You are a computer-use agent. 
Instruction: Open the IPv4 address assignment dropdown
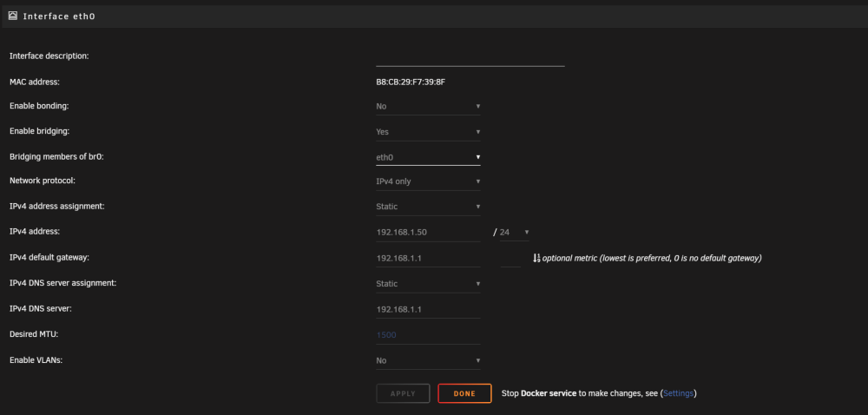pos(428,207)
